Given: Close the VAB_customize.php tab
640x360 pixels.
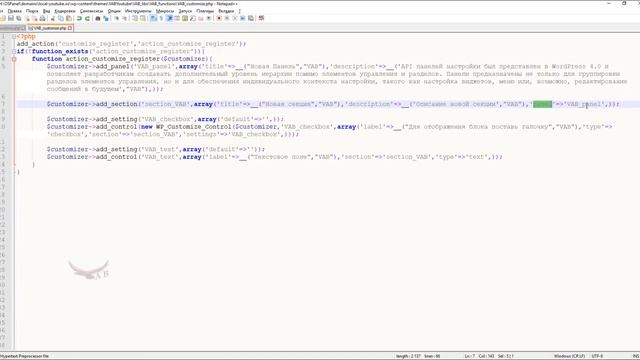Looking at the screenshot, I should point(70,28).
